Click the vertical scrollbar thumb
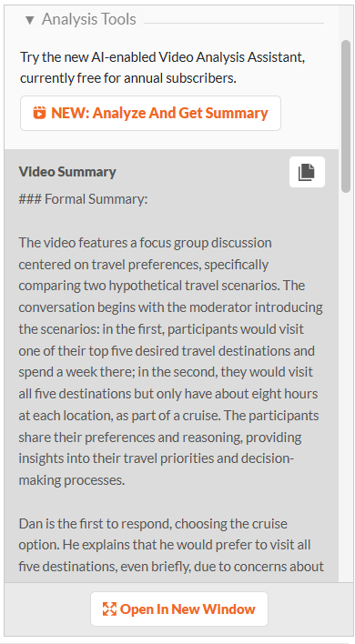 [x=347, y=116]
